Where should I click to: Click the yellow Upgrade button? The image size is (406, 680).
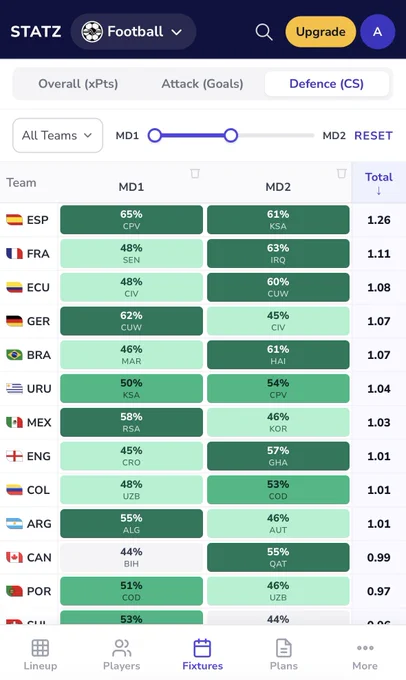pos(321,32)
